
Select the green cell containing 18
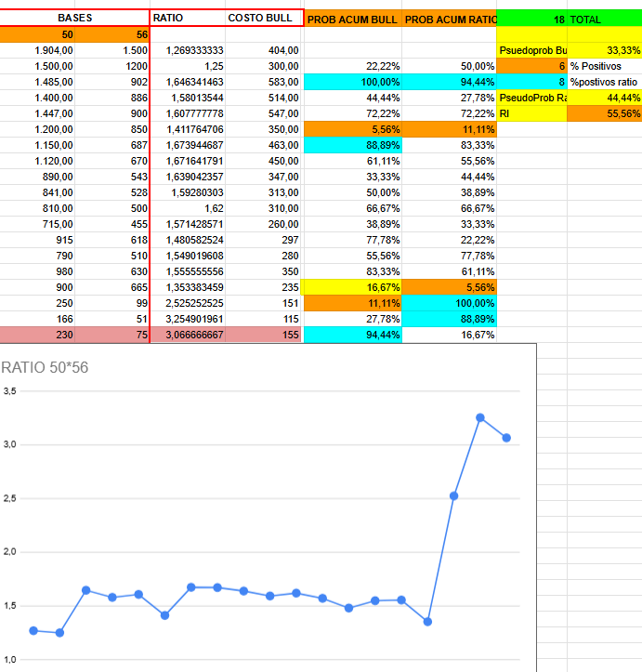(532, 20)
